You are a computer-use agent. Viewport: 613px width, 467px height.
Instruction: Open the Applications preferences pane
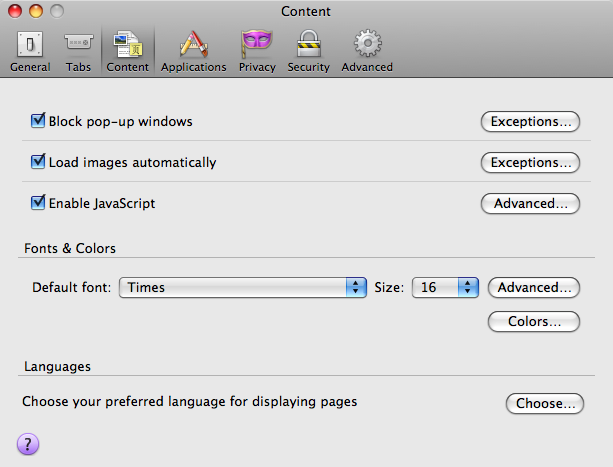[193, 51]
